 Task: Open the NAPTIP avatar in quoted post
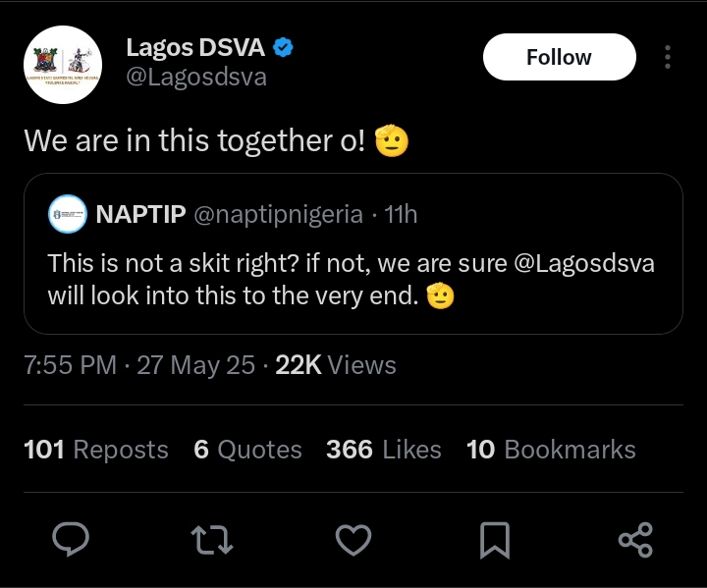(68, 214)
